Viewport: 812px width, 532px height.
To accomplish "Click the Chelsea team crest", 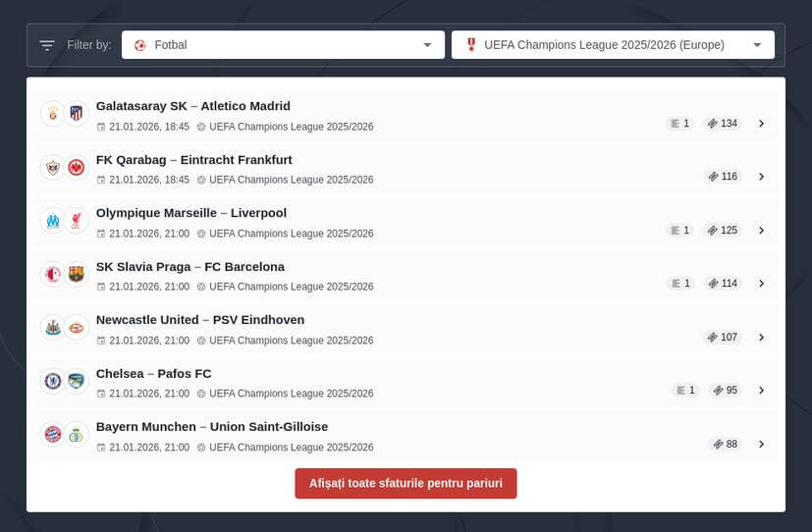I will pos(52,381).
